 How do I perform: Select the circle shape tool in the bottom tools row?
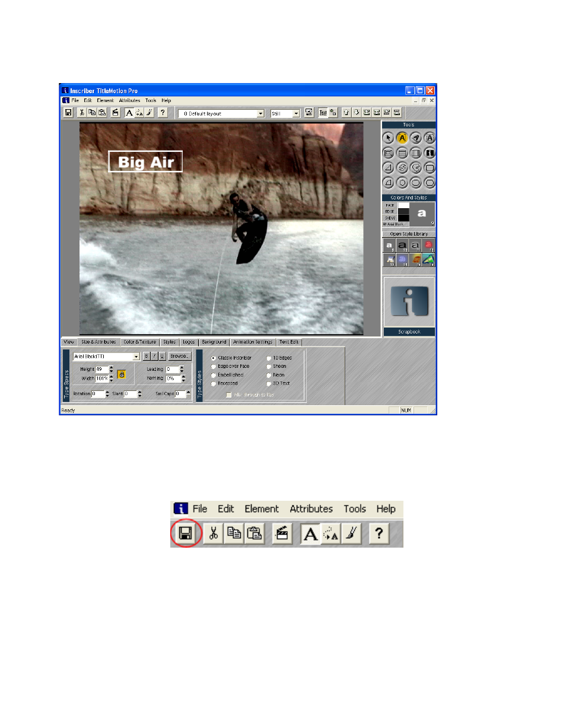pyautogui.click(x=402, y=182)
